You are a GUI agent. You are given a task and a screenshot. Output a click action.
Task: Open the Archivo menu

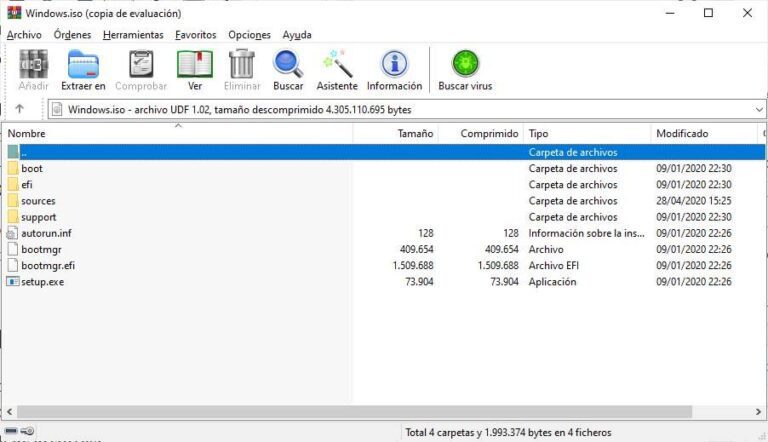(24, 35)
